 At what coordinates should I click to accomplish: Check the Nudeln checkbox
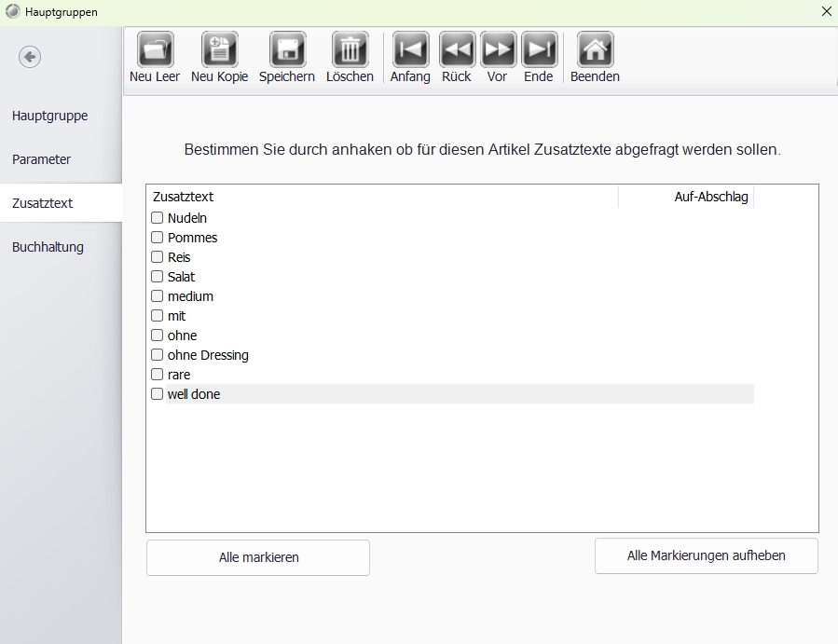click(158, 217)
